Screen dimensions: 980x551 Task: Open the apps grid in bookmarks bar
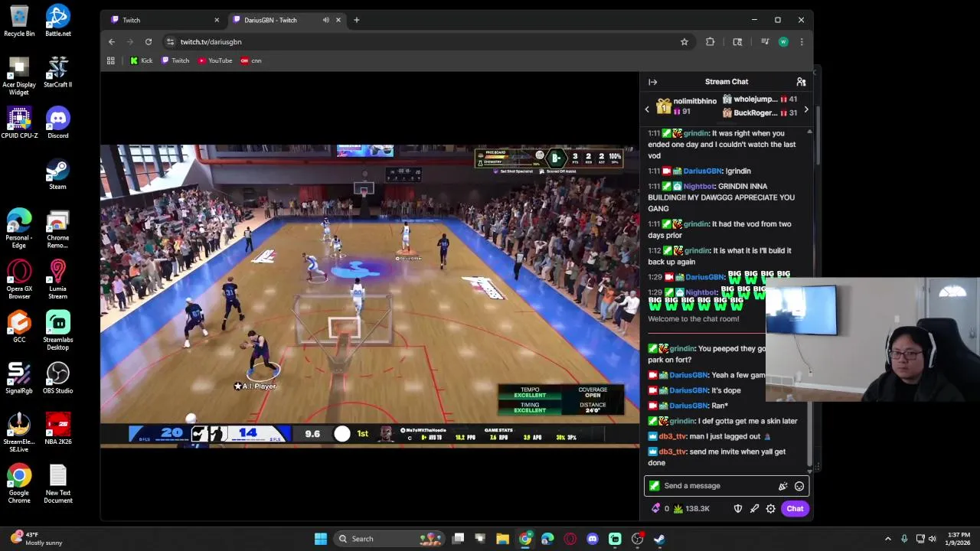(x=111, y=60)
